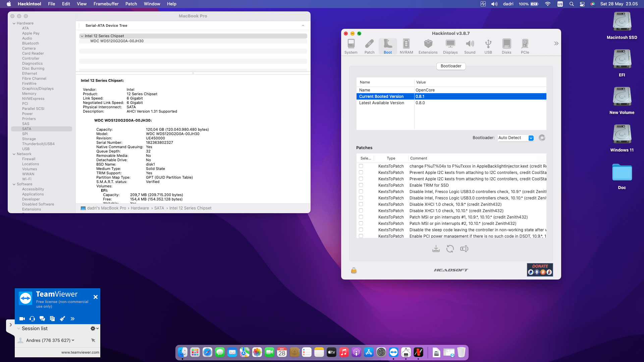Open the Patch menu in menu bar

tap(131, 4)
